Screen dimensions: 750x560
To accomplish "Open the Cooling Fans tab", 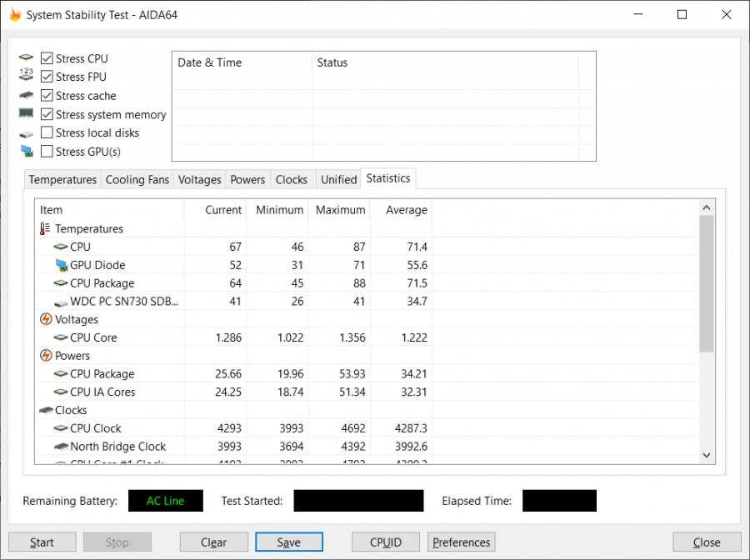I will (137, 180).
